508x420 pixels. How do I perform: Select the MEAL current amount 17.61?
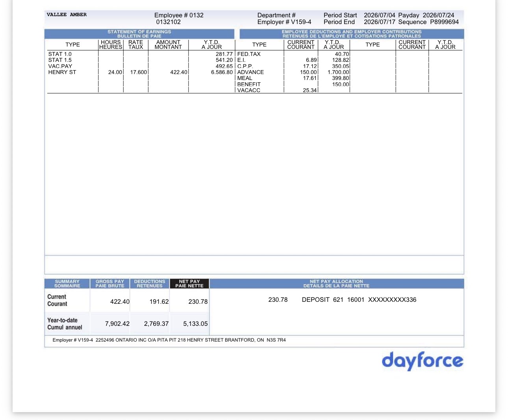click(310, 78)
